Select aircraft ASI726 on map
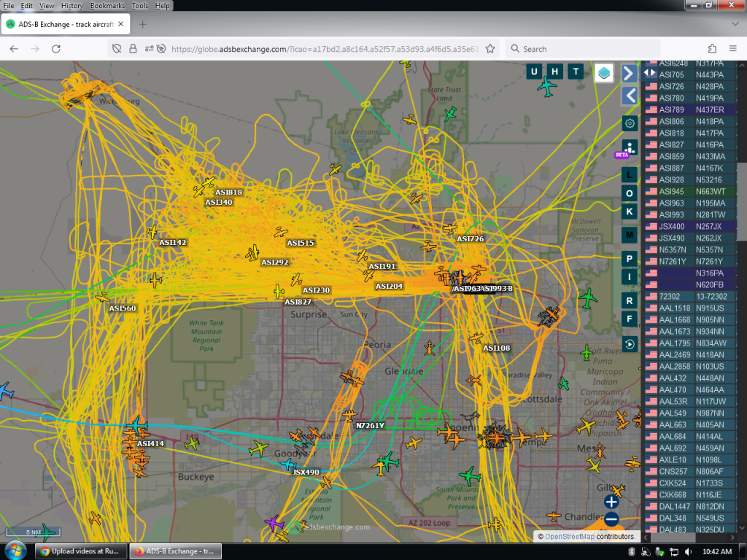Image resolution: width=747 pixels, height=560 pixels. point(449,228)
